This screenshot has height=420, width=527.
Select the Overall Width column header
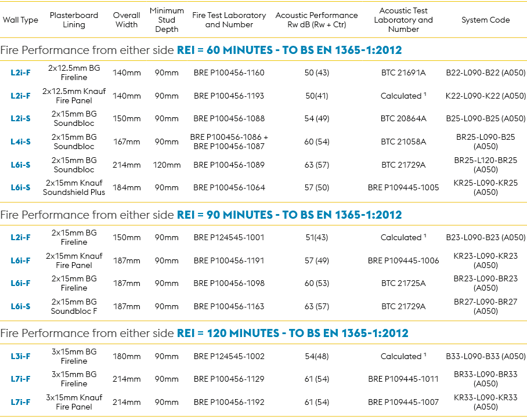click(x=127, y=20)
